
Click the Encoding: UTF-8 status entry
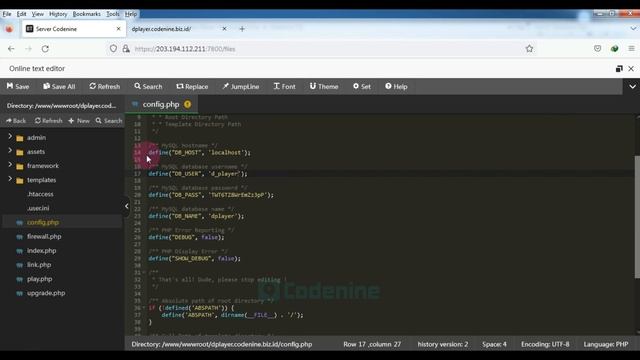click(x=545, y=344)
